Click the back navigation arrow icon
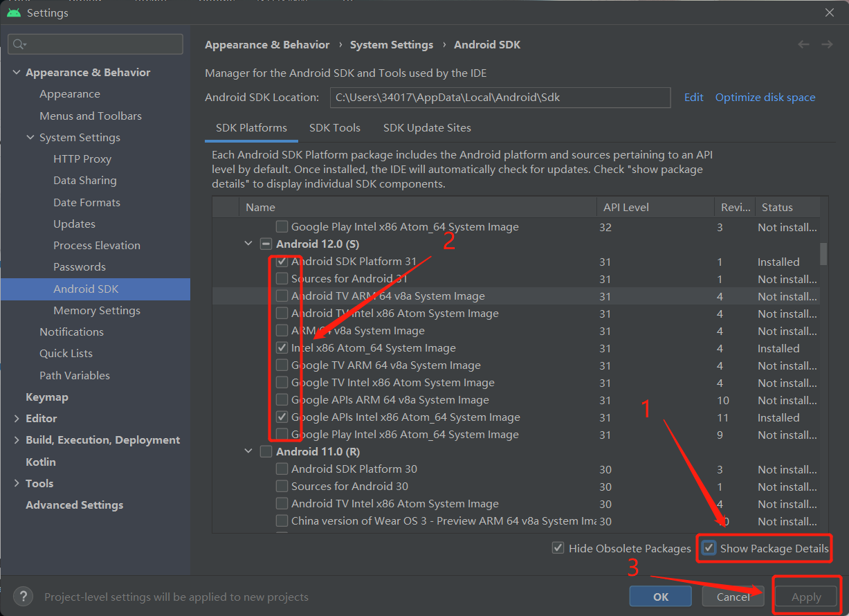The width and height of the screenshot is (849, 616). [803, 44]
